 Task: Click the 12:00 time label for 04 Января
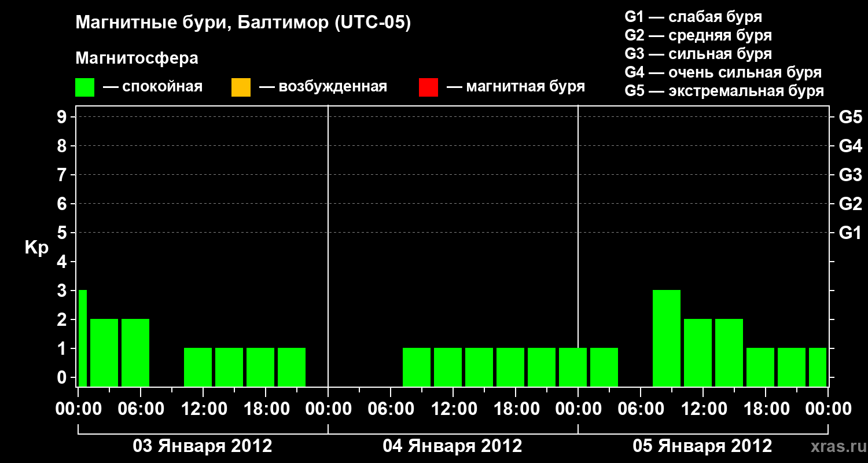click(453, 409)
